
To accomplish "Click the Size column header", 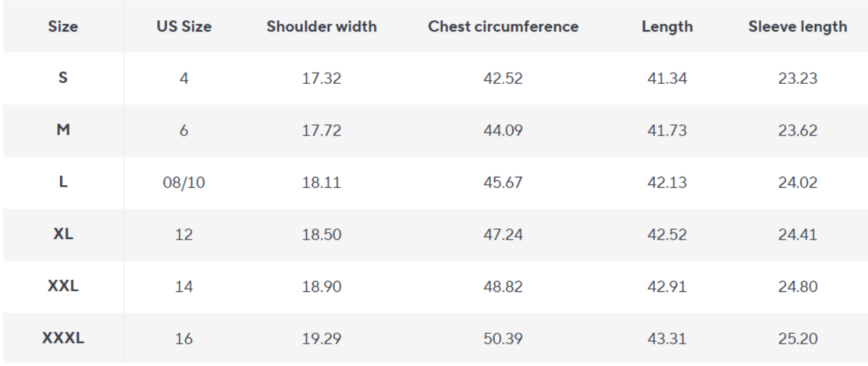I will pyautogui.click(x=63, y=27).
